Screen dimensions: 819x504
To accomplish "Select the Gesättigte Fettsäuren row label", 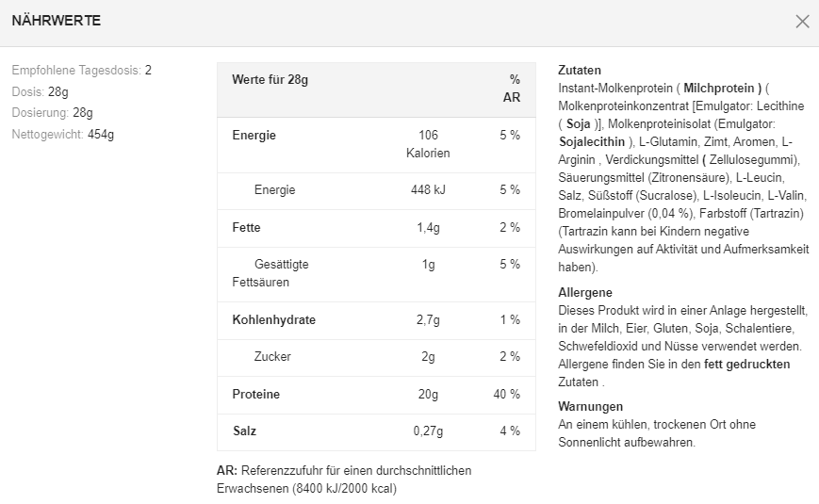I will (x=270, y=273).
